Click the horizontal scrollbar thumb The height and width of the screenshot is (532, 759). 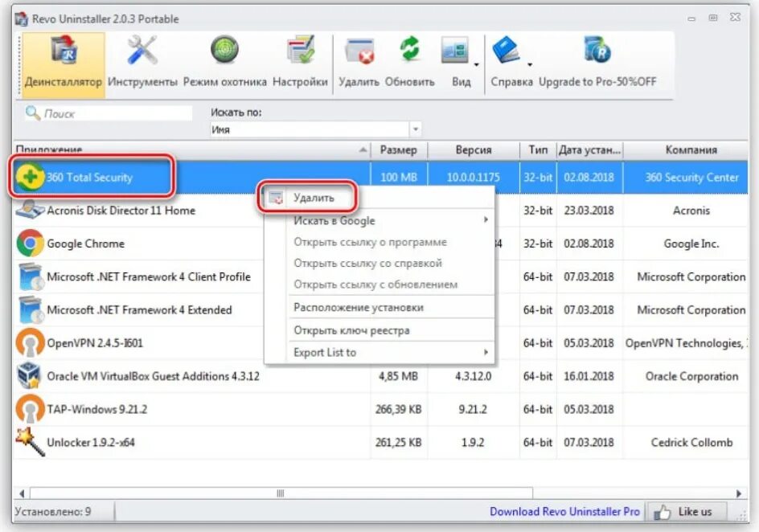(281, 493)
